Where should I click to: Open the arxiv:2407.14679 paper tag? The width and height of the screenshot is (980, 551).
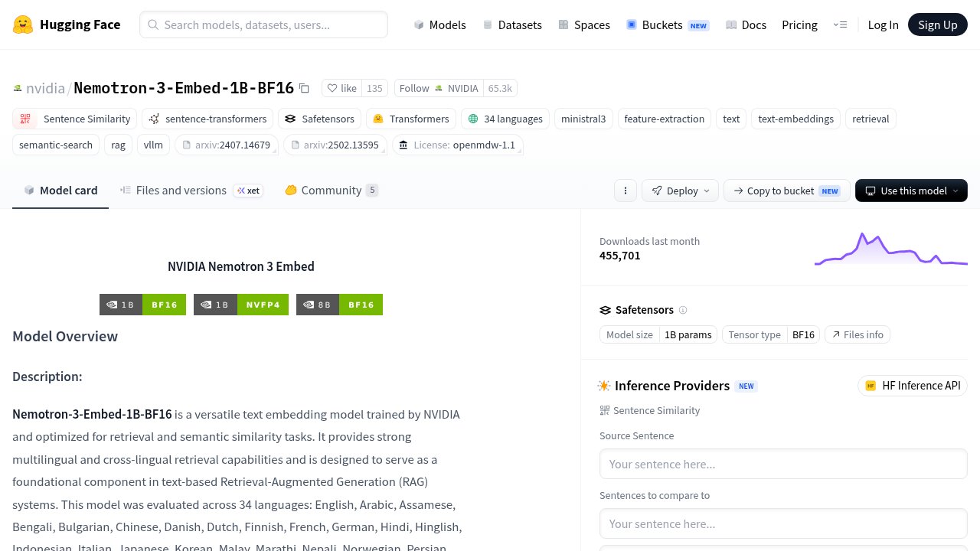click(x=226, y=145)
